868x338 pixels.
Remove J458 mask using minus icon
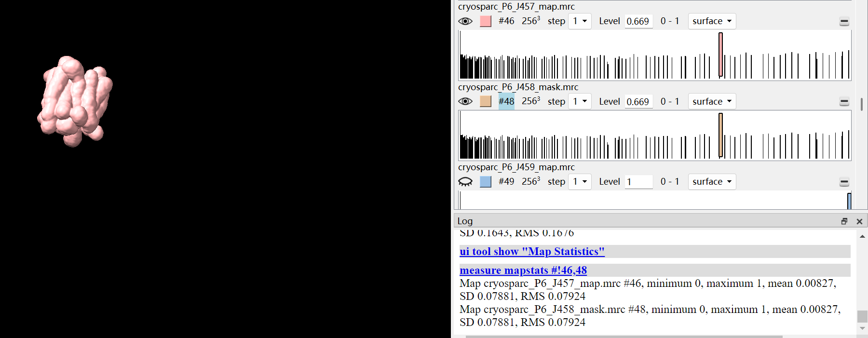(x=844, y=102)
